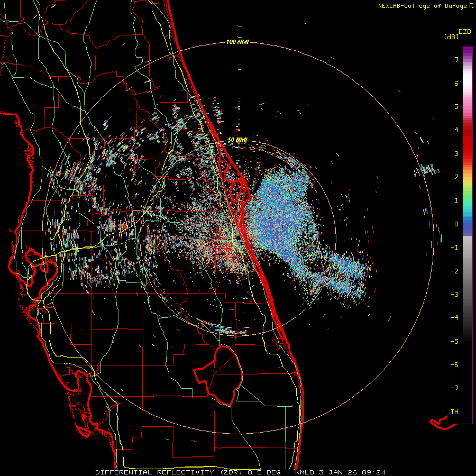
Task: Click the -6 label on the dB scale
Action: pos(454,365)
